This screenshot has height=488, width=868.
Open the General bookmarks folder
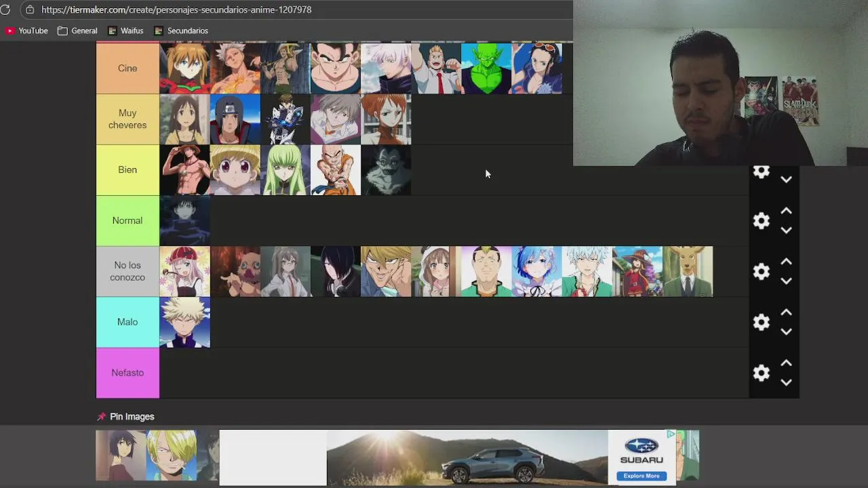point(77,30)
